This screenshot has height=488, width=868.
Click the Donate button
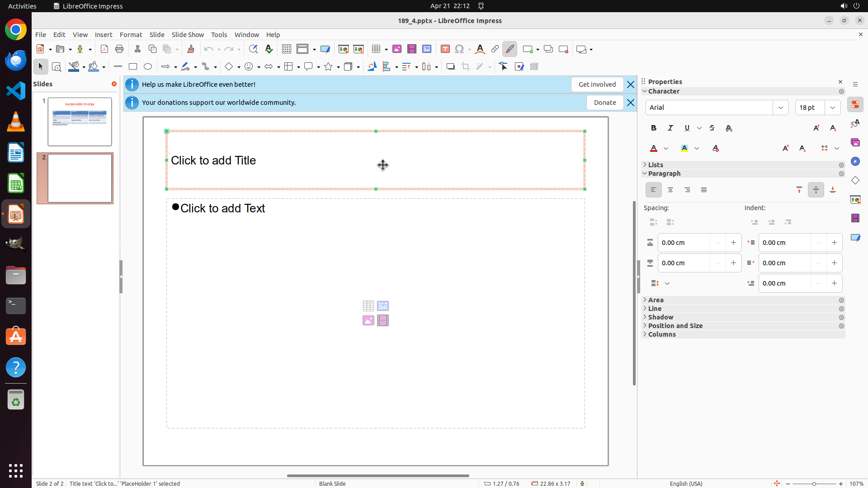604,103
